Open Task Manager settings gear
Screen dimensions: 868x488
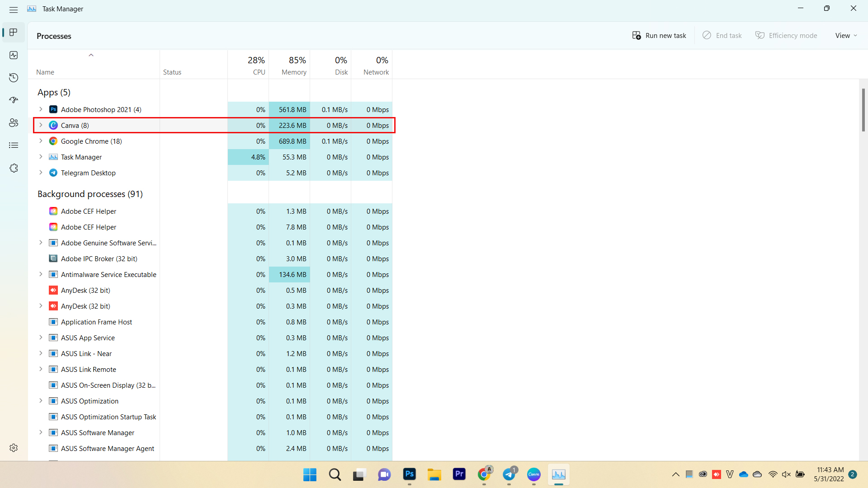(14, 447)
